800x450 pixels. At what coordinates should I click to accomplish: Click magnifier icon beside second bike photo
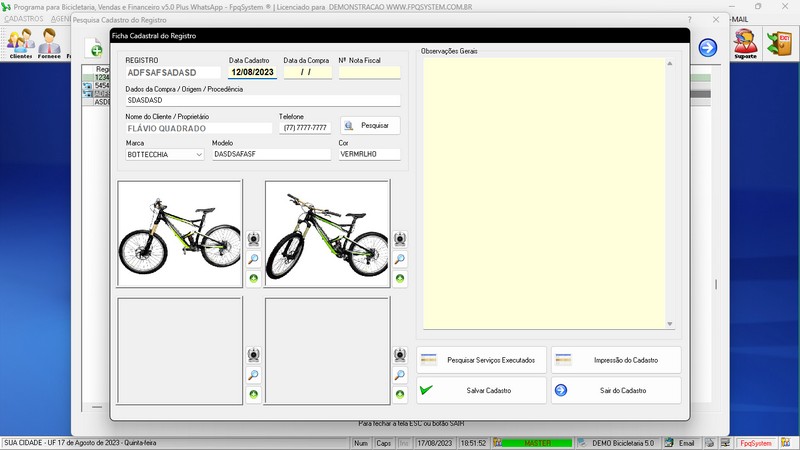pyautogui.click(x=400, y=259)
